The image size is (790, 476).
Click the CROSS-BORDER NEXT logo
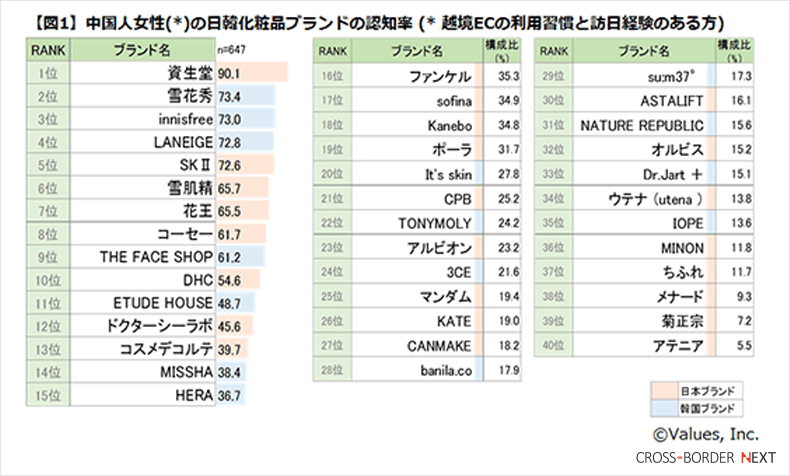pyautogui.click(x=706, y=458)
